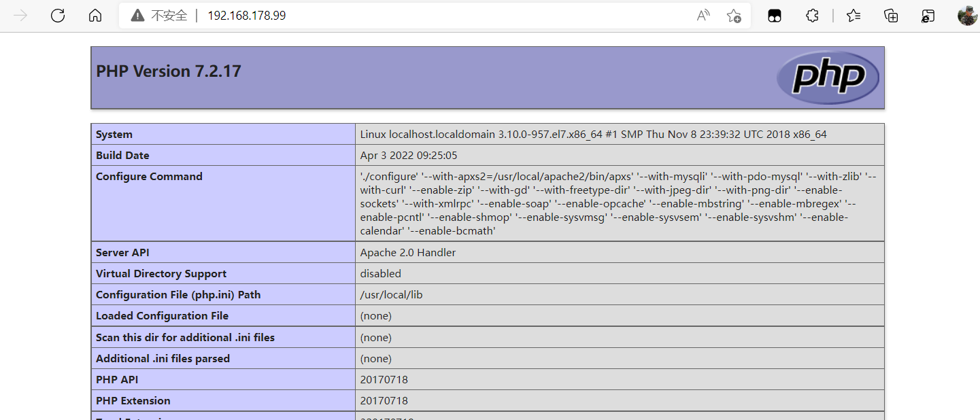The height and width of the screenshot is (420, 980).
Task: Add this page to favorites star
Action: (x=734, y=16)
